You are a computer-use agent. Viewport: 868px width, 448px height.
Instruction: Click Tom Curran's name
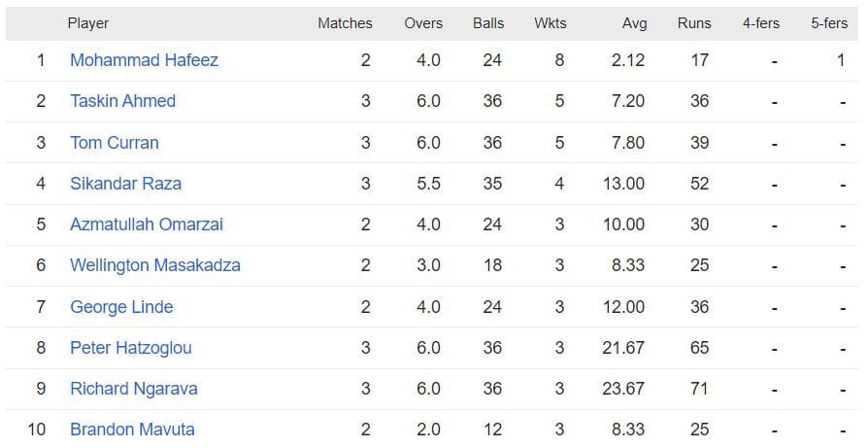pos(114,143)
